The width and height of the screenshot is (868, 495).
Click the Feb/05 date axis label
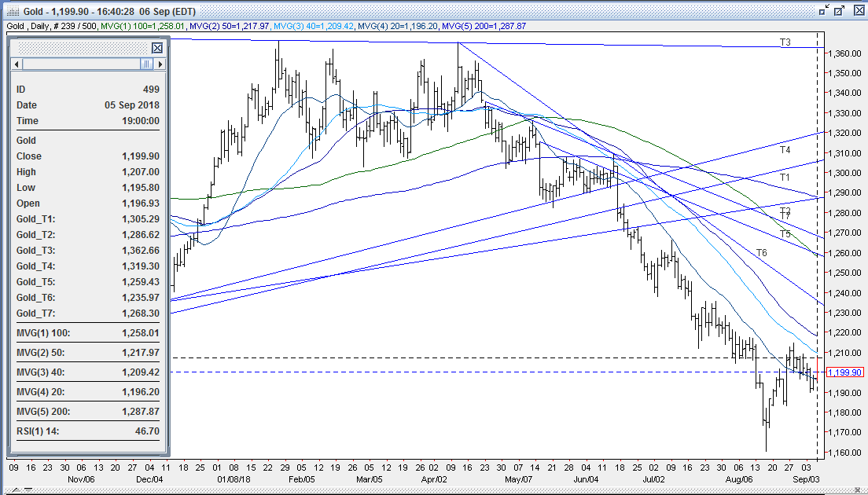point(302,479)
